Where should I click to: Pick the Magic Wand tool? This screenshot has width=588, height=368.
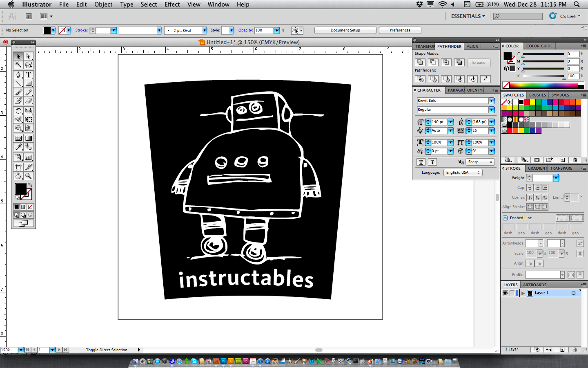coord(18,65)
